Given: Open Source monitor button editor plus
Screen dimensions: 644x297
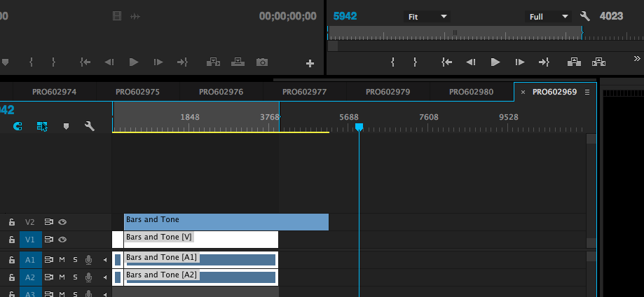Looking at the screenshot, I should pyautogui.click(x=310, y=63).
